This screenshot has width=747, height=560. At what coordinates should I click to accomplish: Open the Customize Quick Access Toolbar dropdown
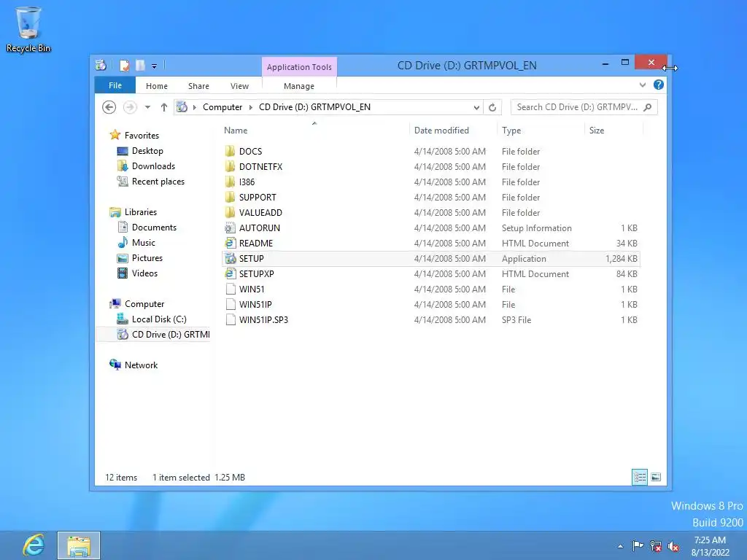pos(155,66)
